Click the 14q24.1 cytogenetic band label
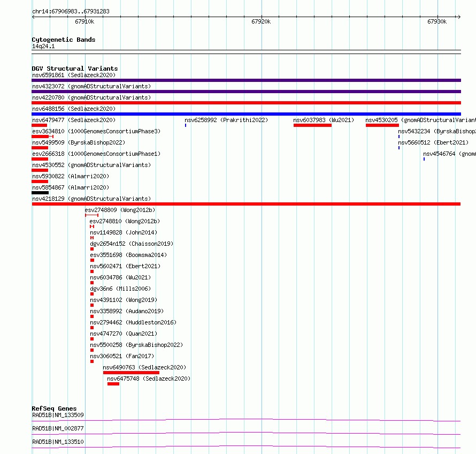This screenshot has height=454, width=476. tap(43, 46)
